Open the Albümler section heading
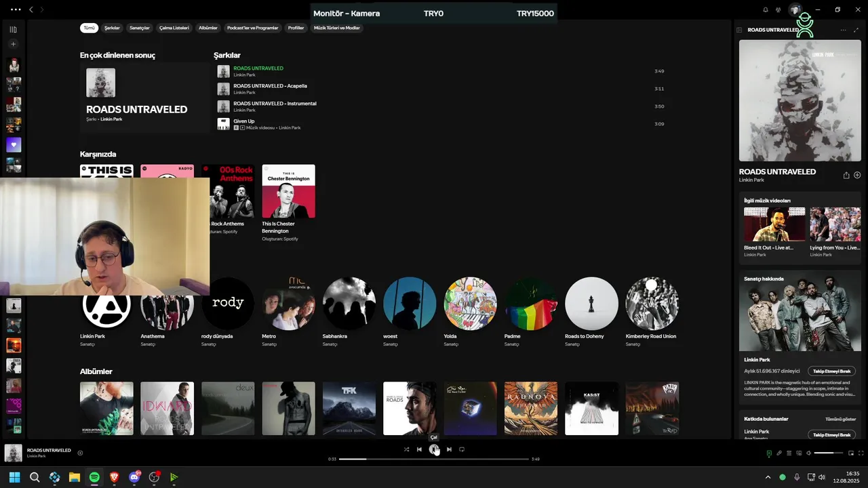This screenshot has height=488, width=868. coord(96,371)
